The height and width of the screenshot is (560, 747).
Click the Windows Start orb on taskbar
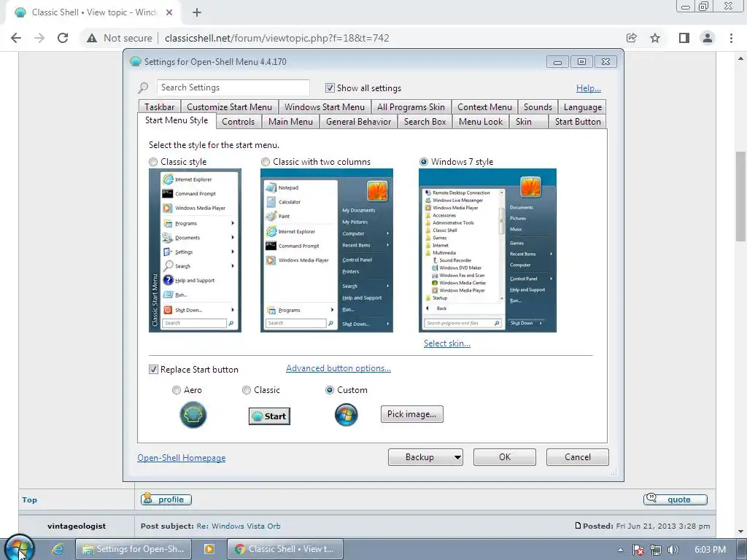click(19, 548)
